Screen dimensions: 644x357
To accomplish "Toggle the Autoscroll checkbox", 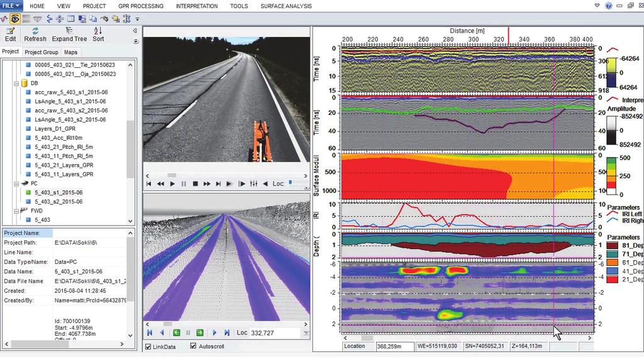I will (194, 346).
